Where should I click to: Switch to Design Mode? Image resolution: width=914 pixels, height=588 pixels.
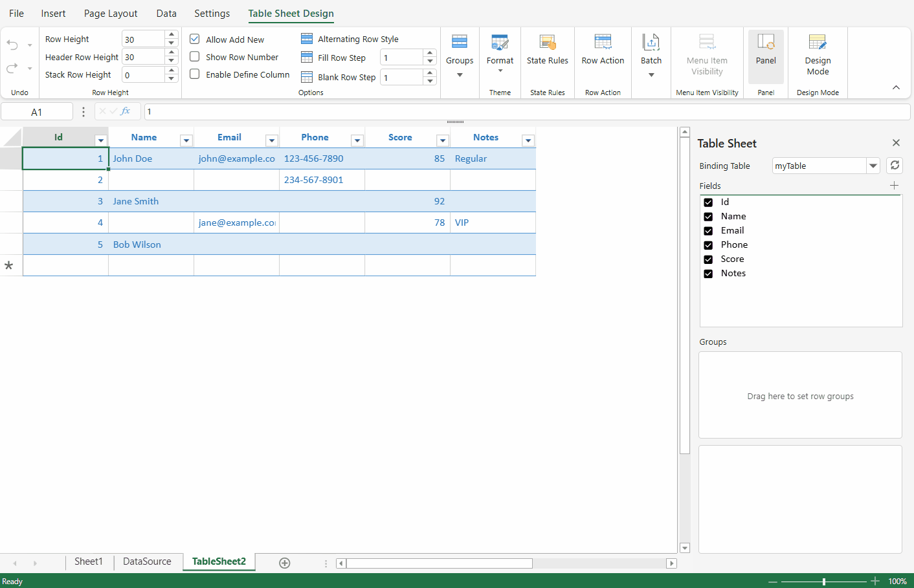click(x=818, y=56)
